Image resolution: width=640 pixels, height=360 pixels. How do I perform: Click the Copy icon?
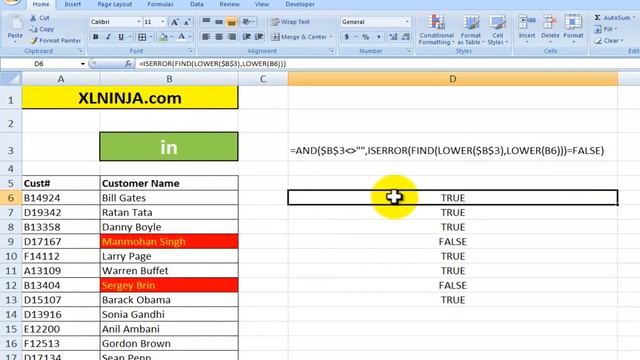point(33,29)
